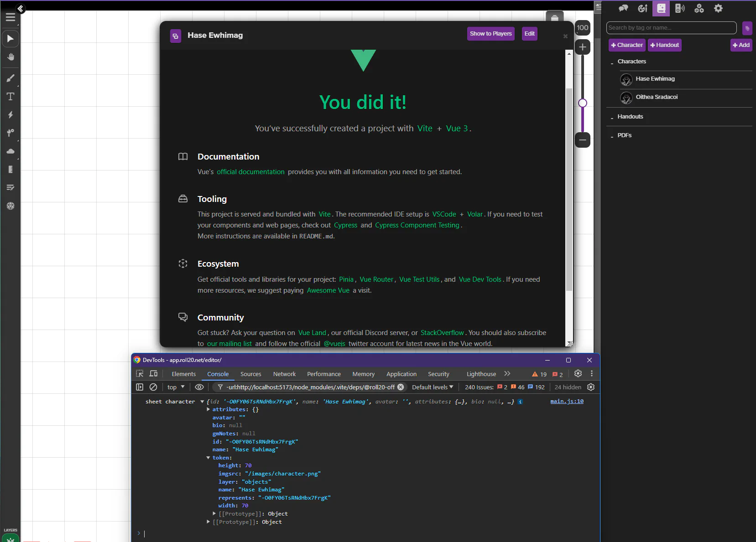756x542 pixels.
Task: Open the Turn Order list tool
Action: pyautogui.click(x=10, y=188)
